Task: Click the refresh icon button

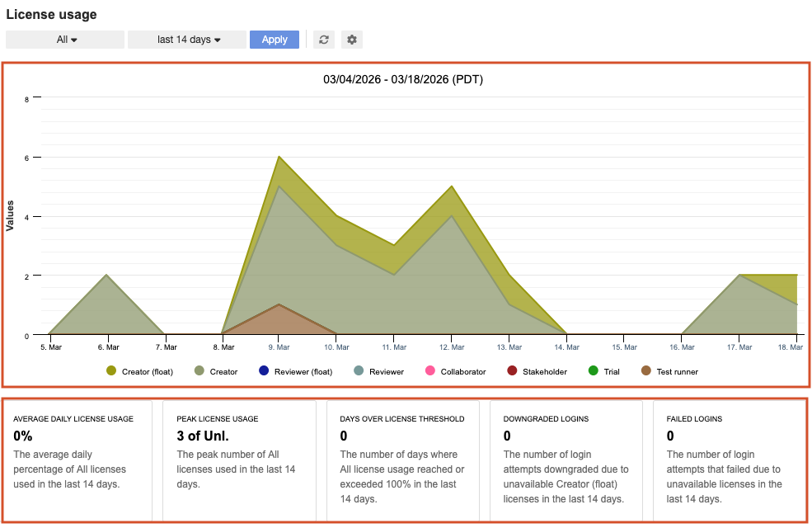Action: (x=324, y=40)
